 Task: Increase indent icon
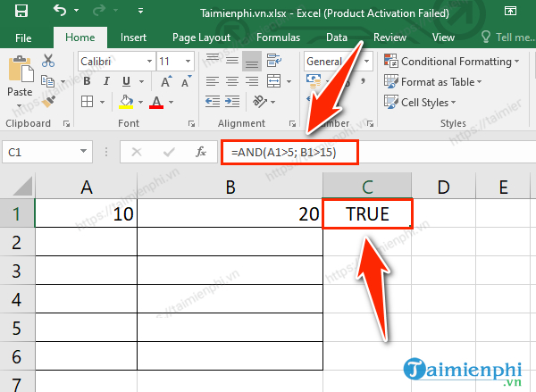(x=232, y=102)
